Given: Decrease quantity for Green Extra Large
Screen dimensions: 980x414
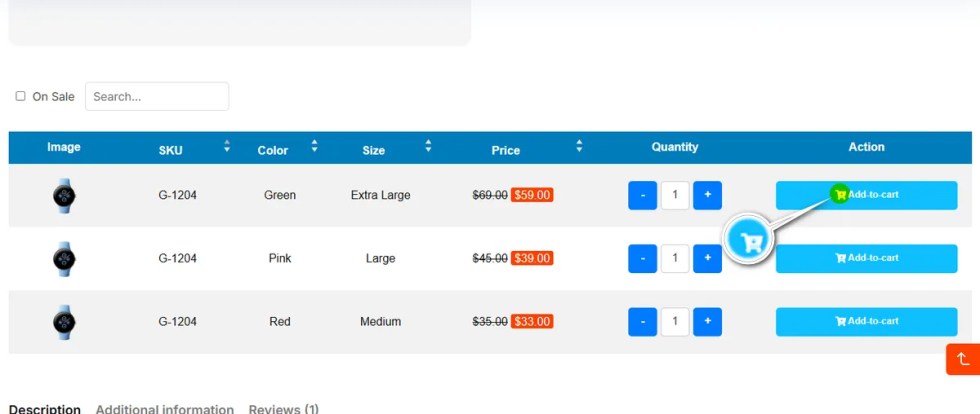Looking at the screenshot, I should click(642, 195).
